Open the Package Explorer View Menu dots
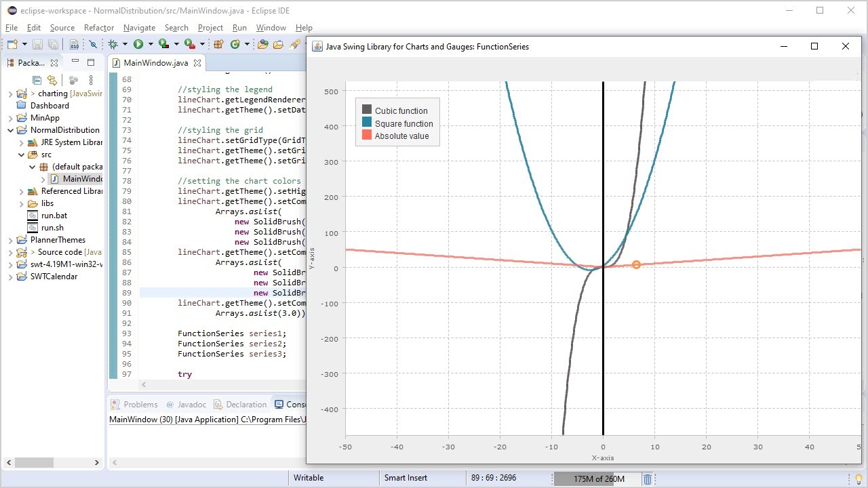Screen dimensions: 868x488 (x=91, y=80)
